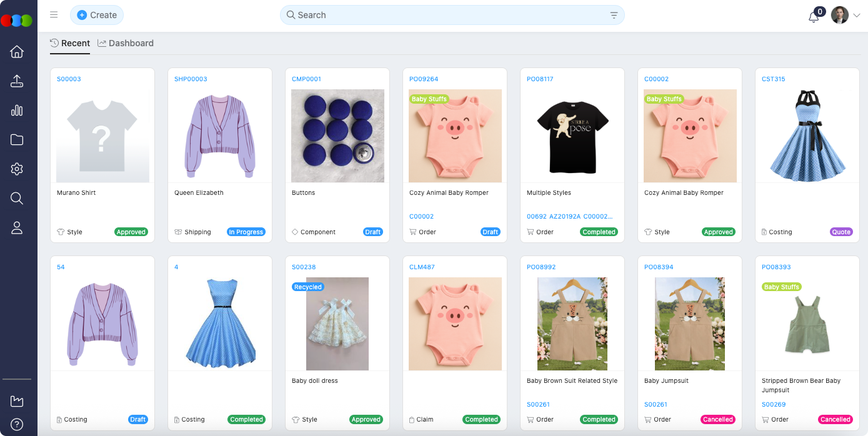Click the notification bell icon
This screenshot has height=436, width=868.
pos(814,17)
